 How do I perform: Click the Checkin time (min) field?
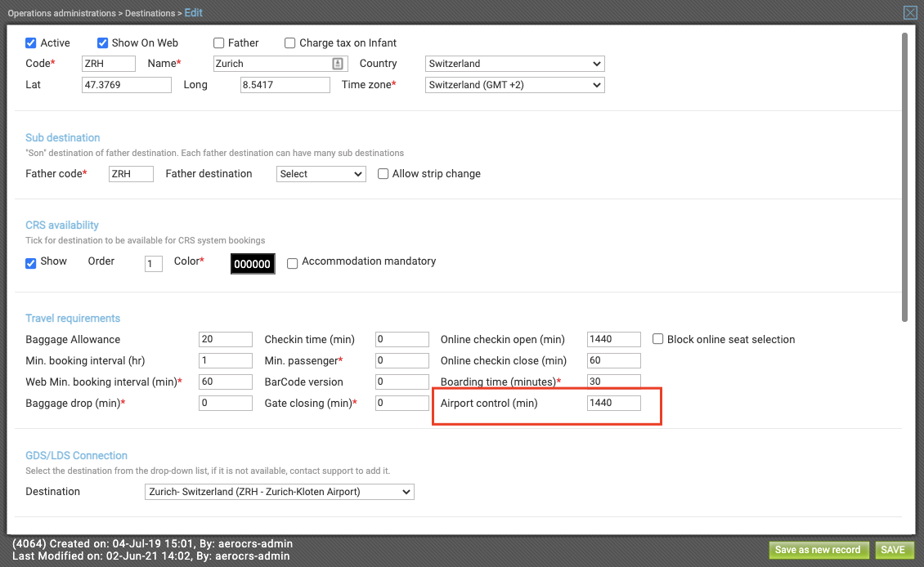click(401, 339)
